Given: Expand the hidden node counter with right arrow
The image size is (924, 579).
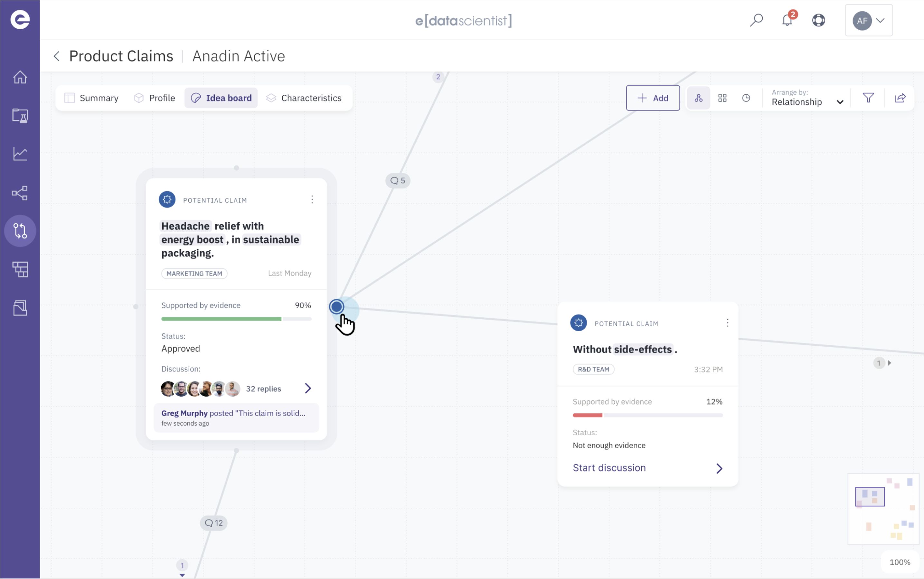Looking at the screenshot, I should point(883,363).
